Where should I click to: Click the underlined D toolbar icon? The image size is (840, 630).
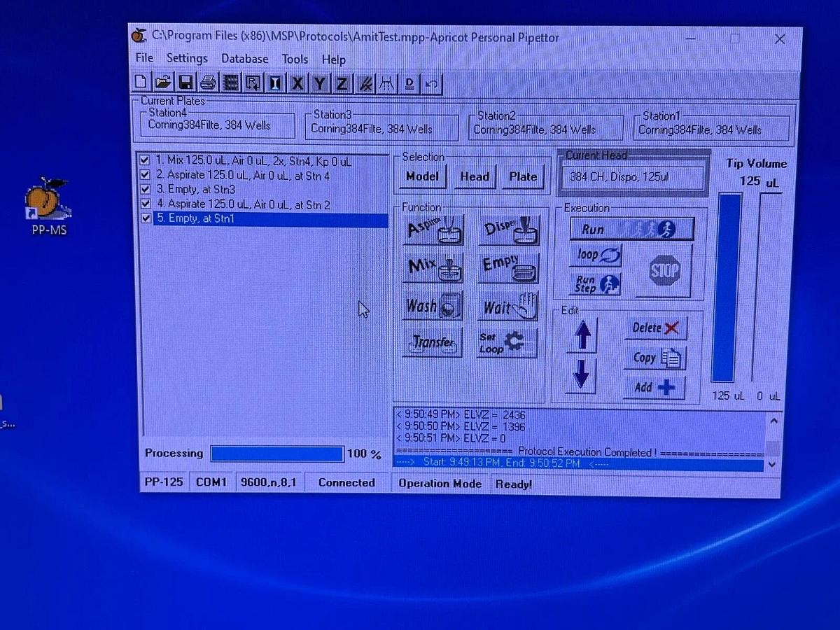(409, 85)
